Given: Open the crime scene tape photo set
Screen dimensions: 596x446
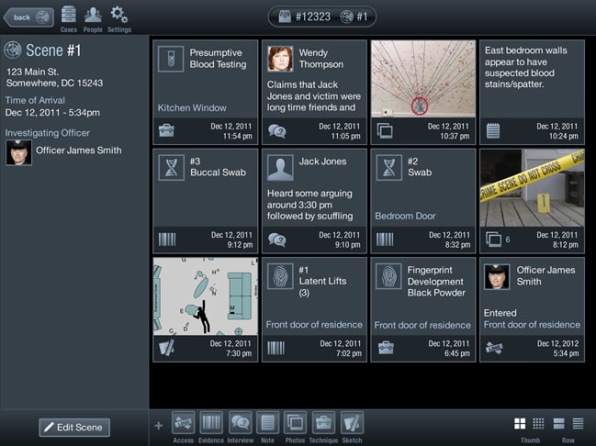Looking at the screenshot, I should point(532,188).
